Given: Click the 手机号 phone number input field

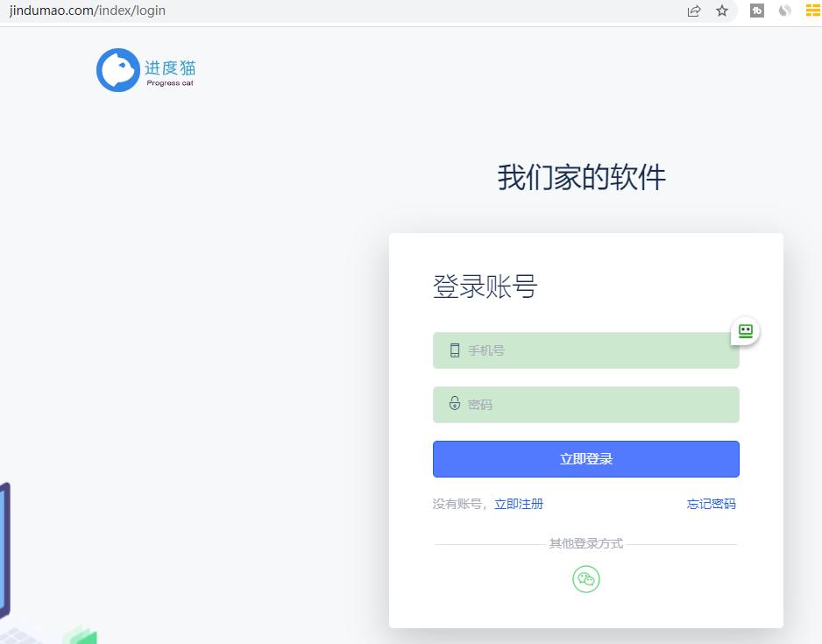Looking at the screenshot, I should point(585,350).
